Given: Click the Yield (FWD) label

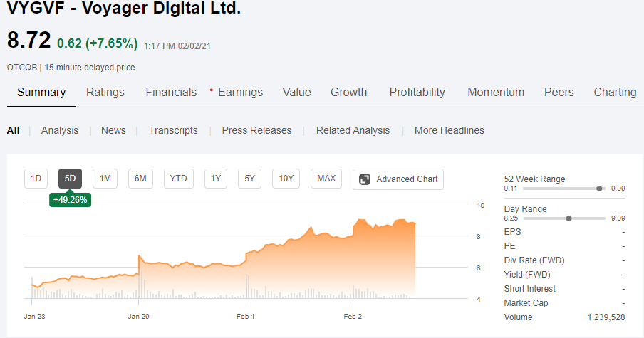Looking at the screenshot, I should [x=527, y=275].
